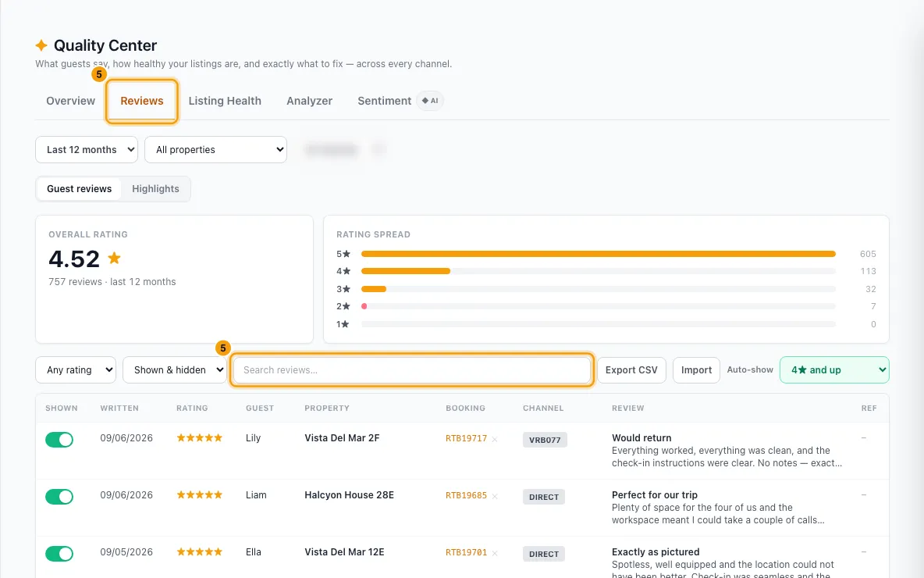Click the five-star rating in Ella's row

(200, 552)
